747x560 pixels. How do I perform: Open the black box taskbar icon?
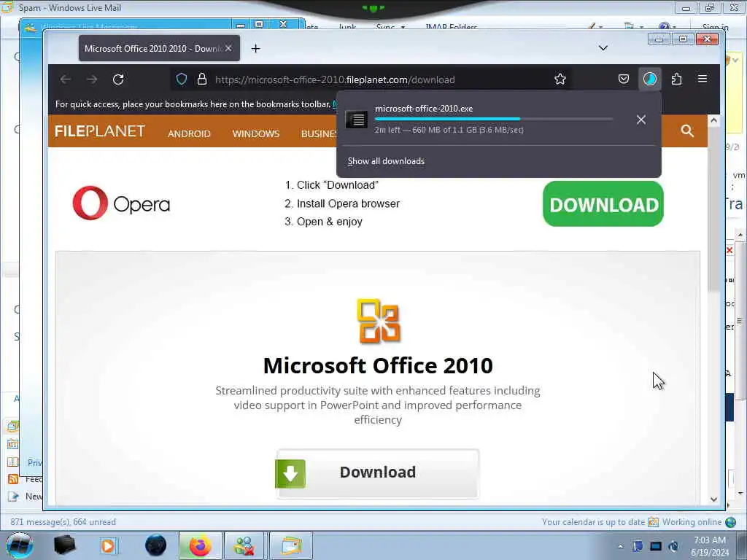(64, 545)
